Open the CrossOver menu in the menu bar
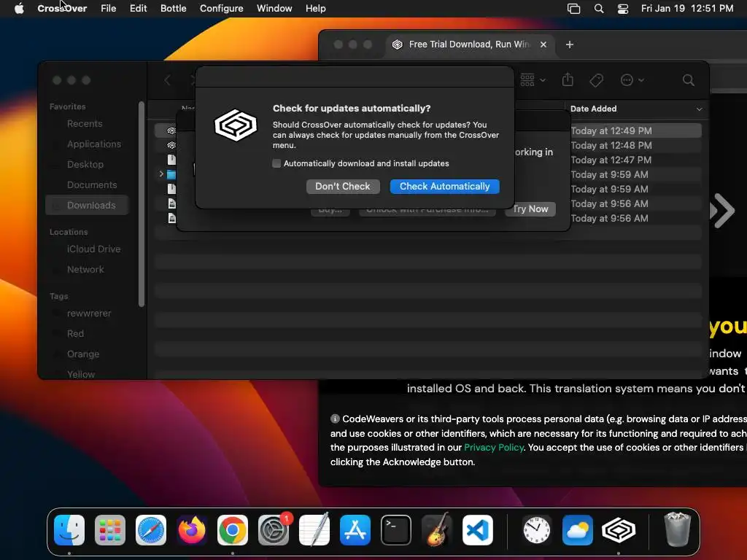The height and width of the screenshot is (560, 747). click(x=62, y=8)
